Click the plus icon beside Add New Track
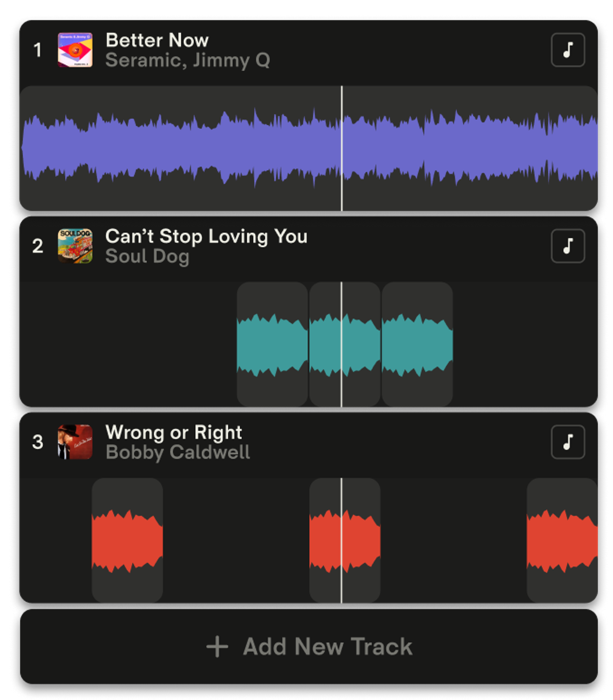The height and width of the screenshot is (700, 613). click(218, 647)
